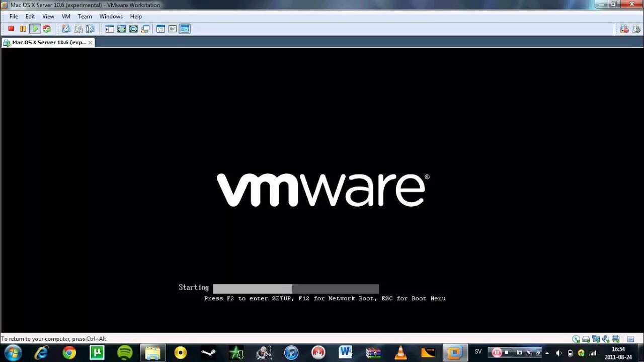Click the battery status tray icon
Image resolution: width=644 pixels, height=362 pixels.
(x=570, y=353)
